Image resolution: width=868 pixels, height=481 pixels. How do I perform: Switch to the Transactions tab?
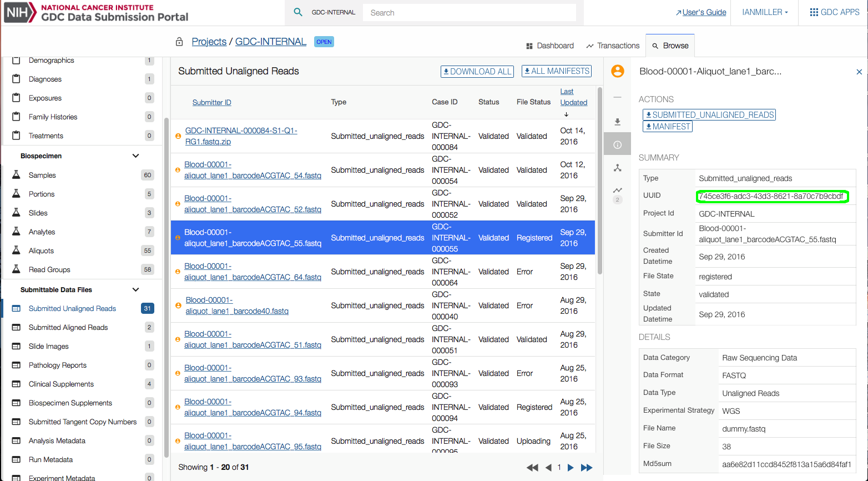pyautogui.click(x=613, y=46)
